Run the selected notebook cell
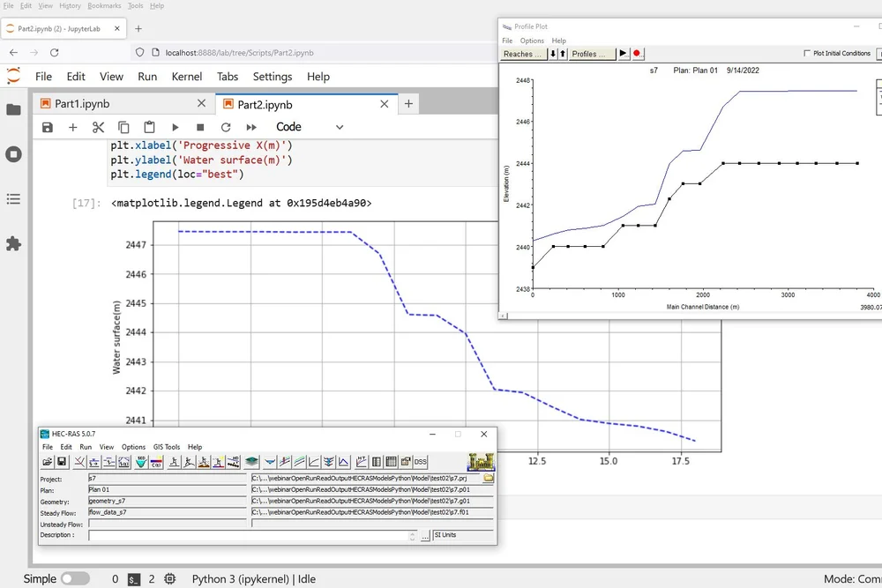Image resolution: width=882 pixels, height=588 pixels. coord(175,127)
